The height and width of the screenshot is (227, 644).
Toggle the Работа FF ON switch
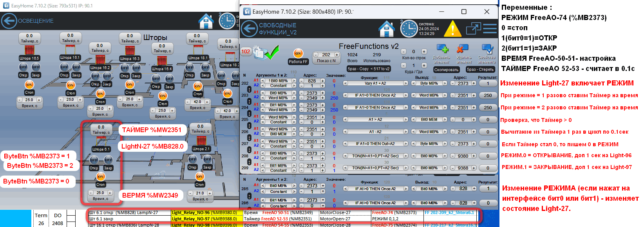[x=298, y=53]
